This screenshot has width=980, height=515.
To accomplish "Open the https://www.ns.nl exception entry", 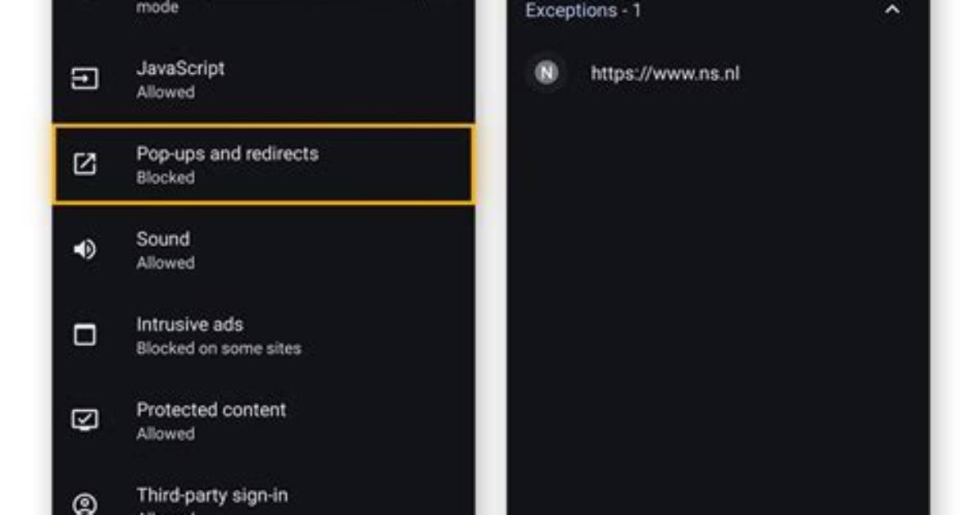I will [x=718, y=73].
